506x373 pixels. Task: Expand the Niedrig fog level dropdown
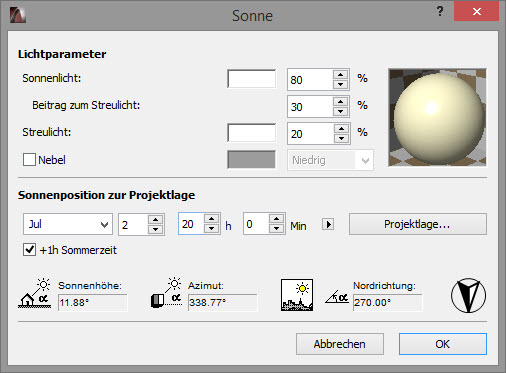pyautogui.click(x=330, y=160)
